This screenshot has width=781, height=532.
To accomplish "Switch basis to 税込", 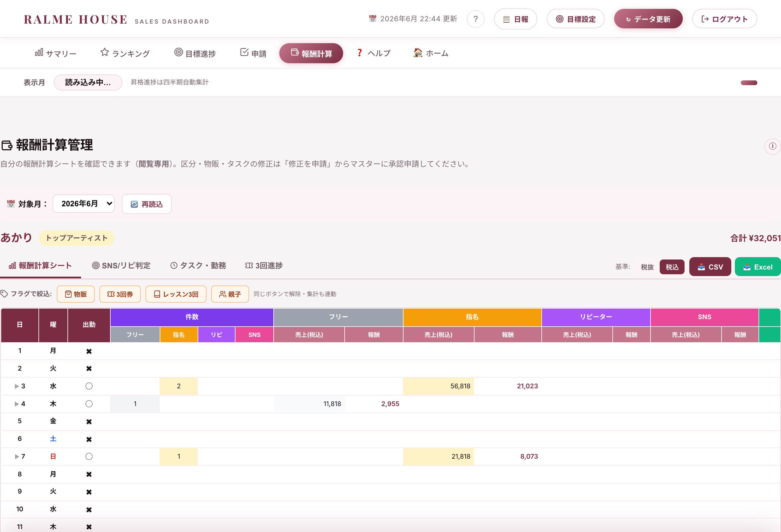I will point(672,267).
